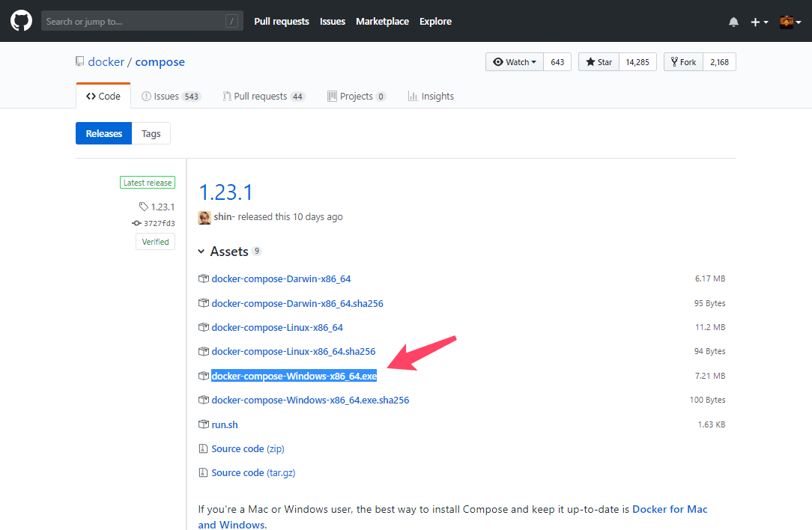Click the 11.2 MB file size

click(x=710, y=327)
